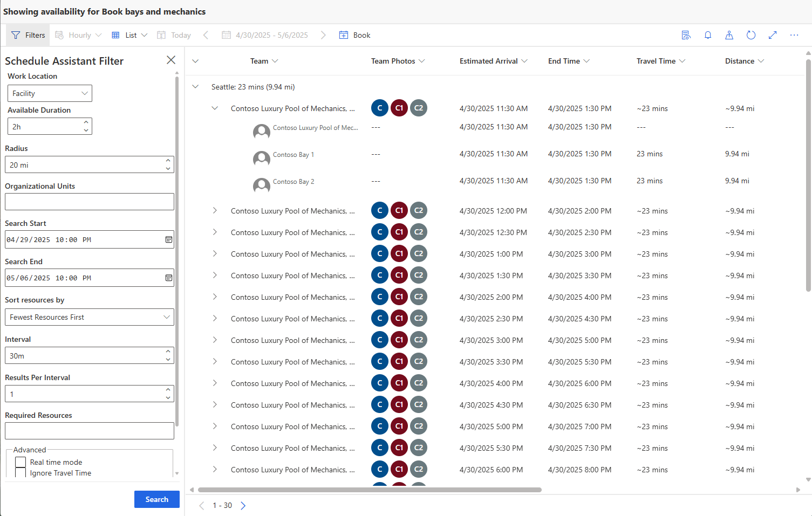
Task: Click the refresh icon in toolbar
Action: pyautogui.click(x=750, y=35)
